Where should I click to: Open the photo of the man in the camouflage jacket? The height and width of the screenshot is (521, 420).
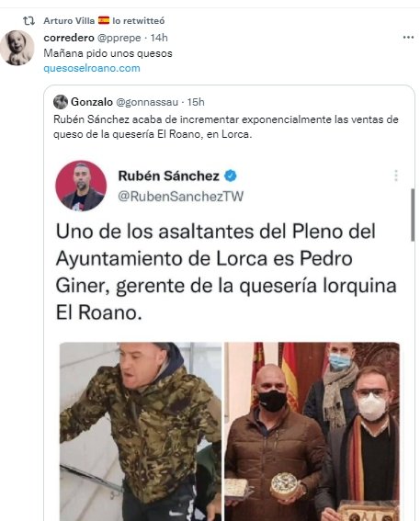pos(141,431)
